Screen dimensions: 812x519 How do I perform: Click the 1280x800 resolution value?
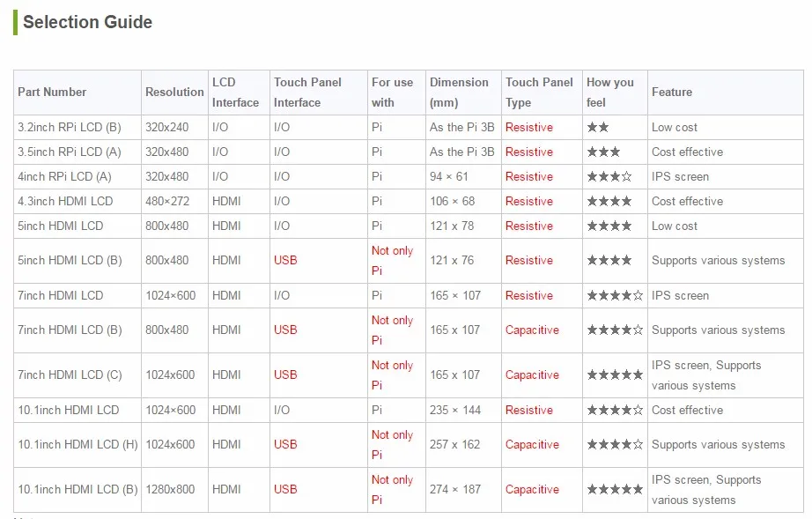coord(170,489)
